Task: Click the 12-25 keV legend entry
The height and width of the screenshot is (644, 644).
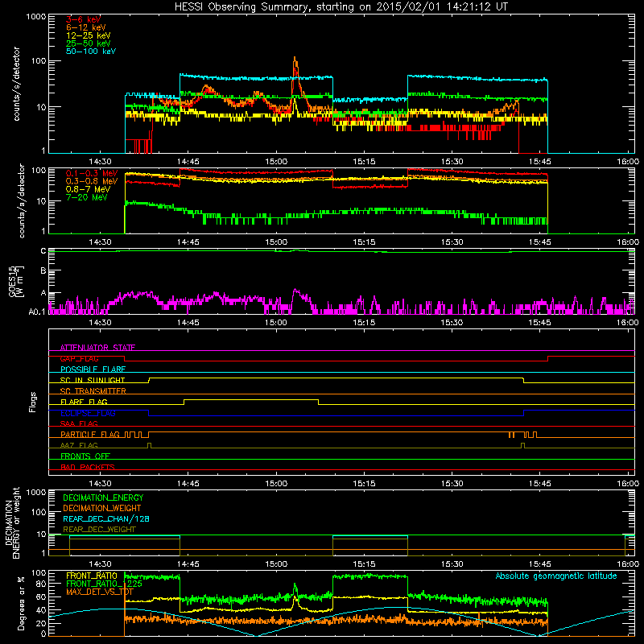Action: 89,35
